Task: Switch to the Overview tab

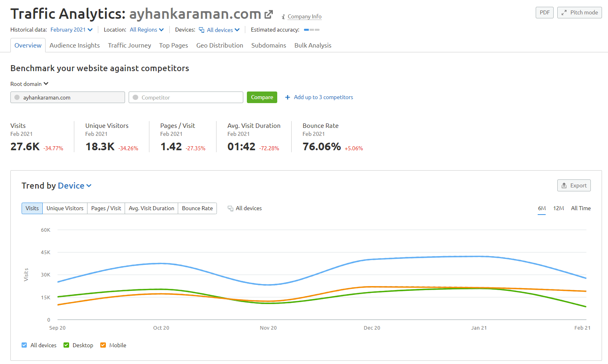Action: click(28, 46)
